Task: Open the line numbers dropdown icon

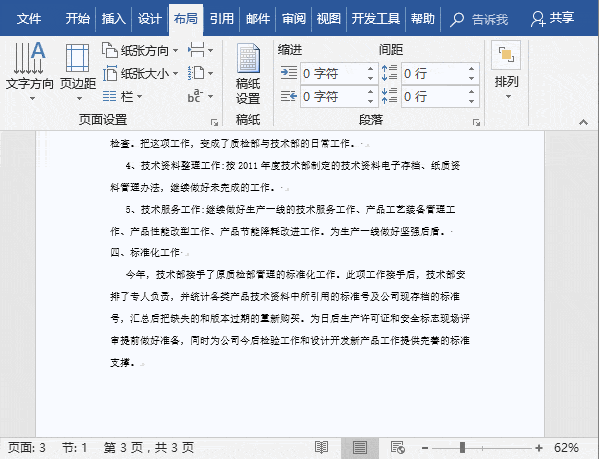Action: 201,73
